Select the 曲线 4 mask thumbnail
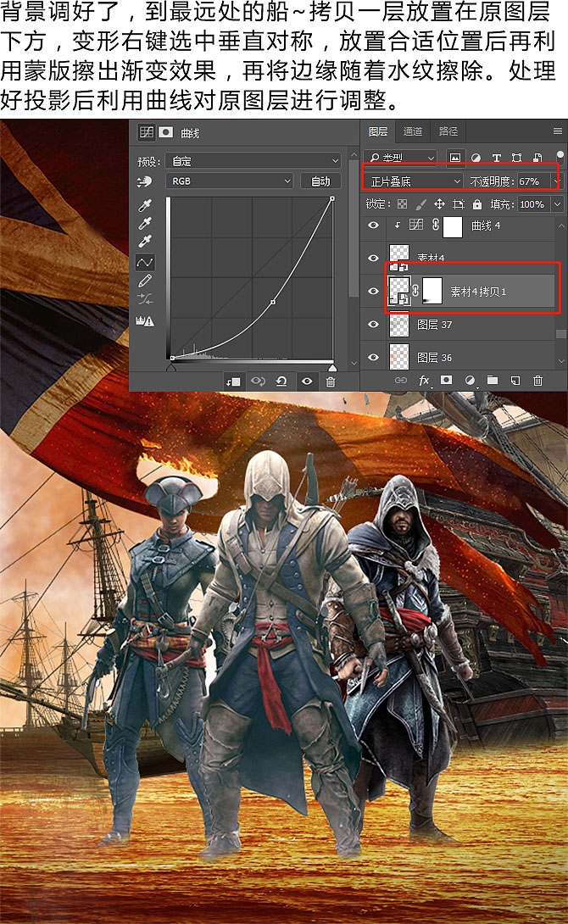Image resolution: width=568 pixels, height=924 pixels. [x=453, y=225]
